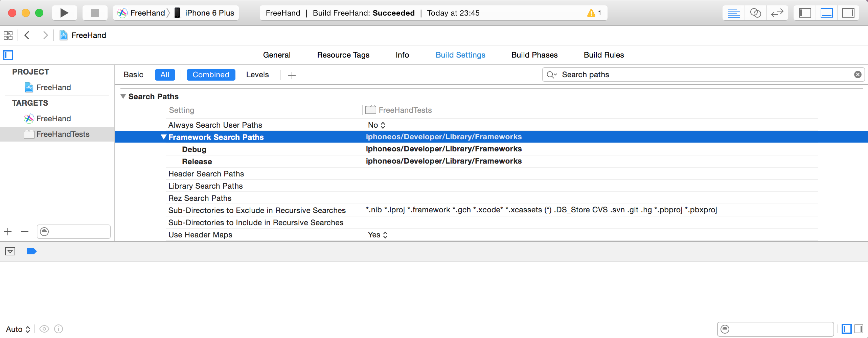This screenshot has height=338, width=868.
Task: Show the build warning indicator
Action: pyautogui.click(x=594, y=13)
